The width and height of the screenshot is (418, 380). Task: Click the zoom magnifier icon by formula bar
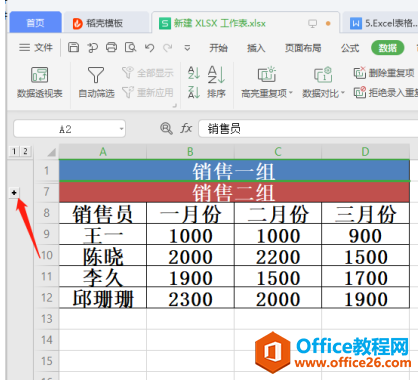pyautogui.click(x=166, y=128)
